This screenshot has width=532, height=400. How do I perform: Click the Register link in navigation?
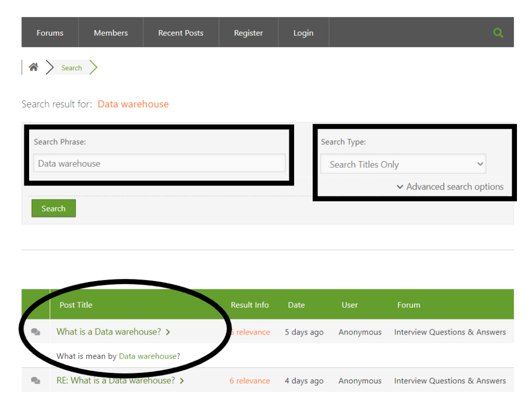(x=248, y=32)
